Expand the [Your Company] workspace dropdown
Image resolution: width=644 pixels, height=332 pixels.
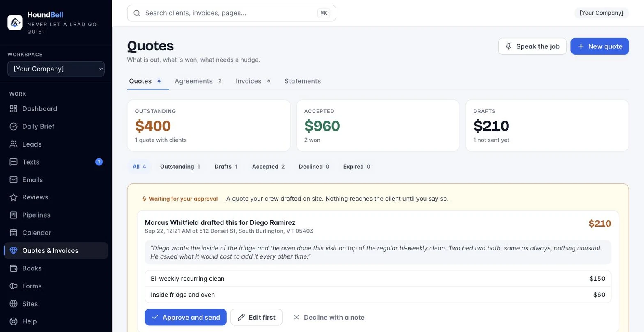point(56,69)
